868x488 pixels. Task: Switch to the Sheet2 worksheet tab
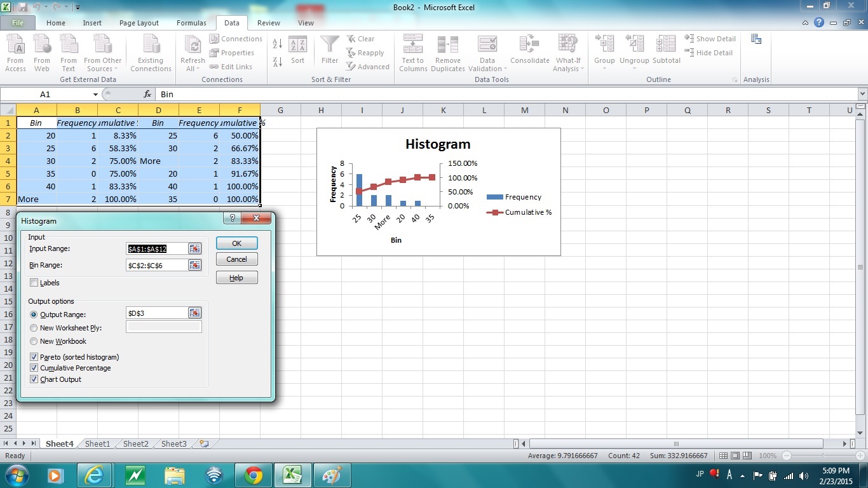point(135,444)
